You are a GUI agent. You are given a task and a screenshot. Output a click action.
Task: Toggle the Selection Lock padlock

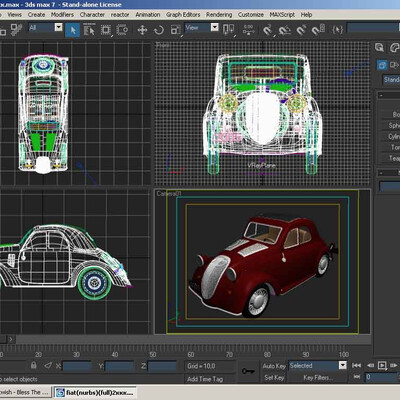tap(34, 365)
